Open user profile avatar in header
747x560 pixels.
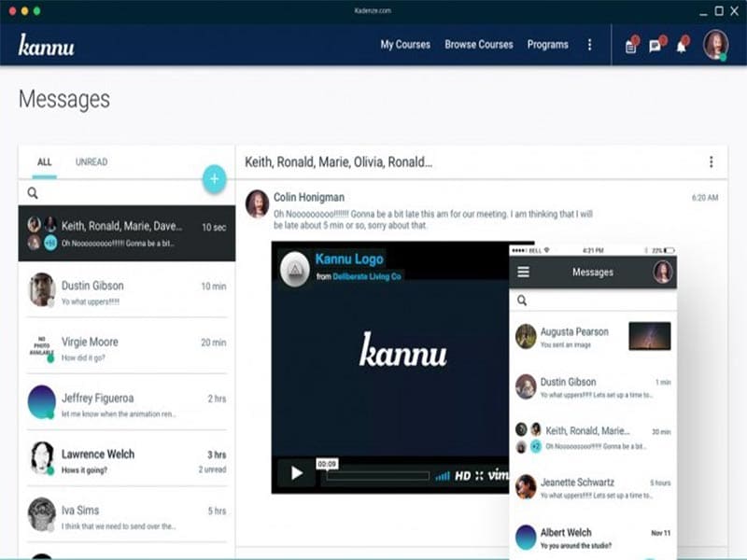pyautogui.click(x=715, y=45)
